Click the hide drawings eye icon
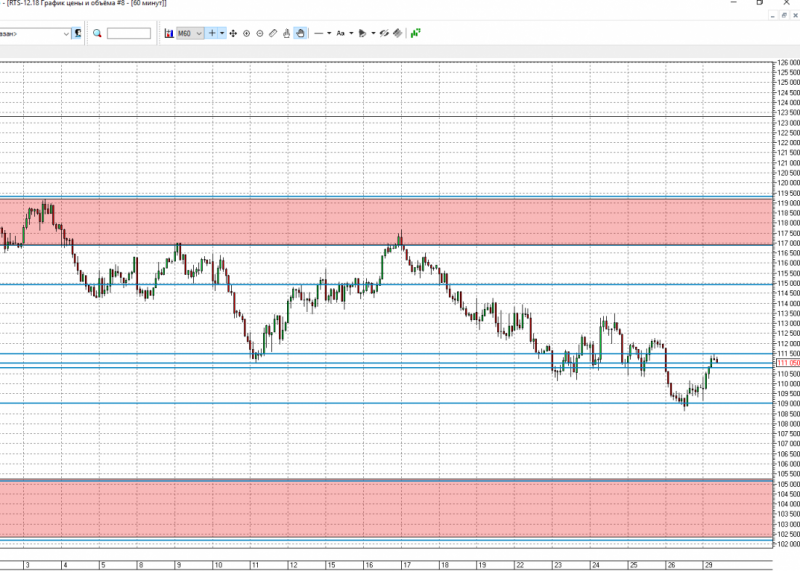 [384, 34]
